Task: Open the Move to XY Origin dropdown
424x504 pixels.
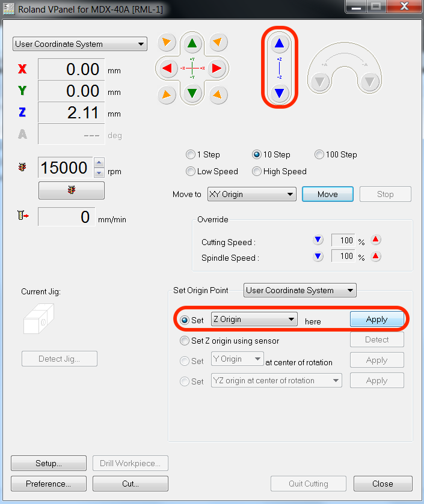Action: (251, 194)
